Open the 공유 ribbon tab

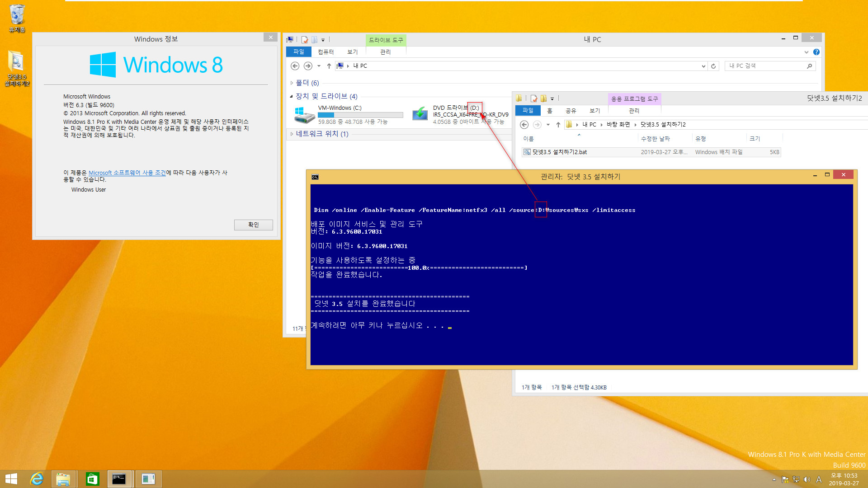coord(571,111)
